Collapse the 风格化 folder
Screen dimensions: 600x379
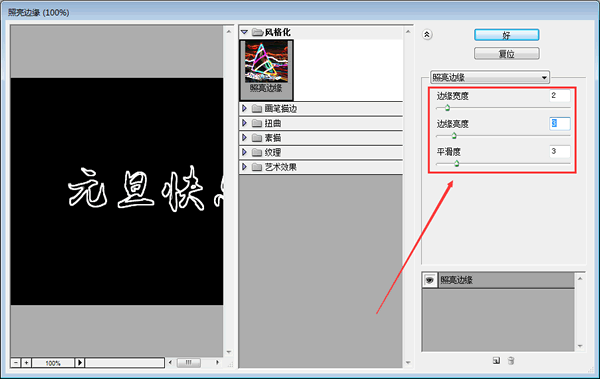pos(245,32)
